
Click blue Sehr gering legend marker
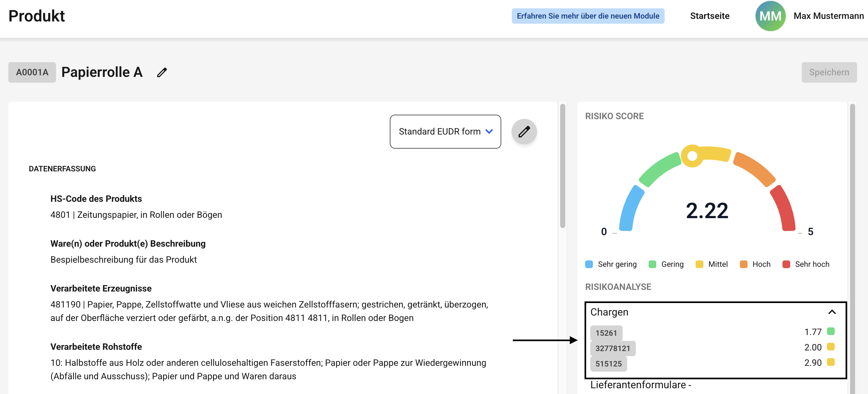[x=589, y=264]
